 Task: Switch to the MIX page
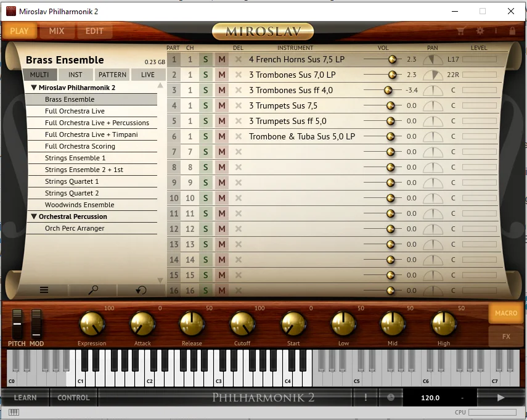(57, 31)
